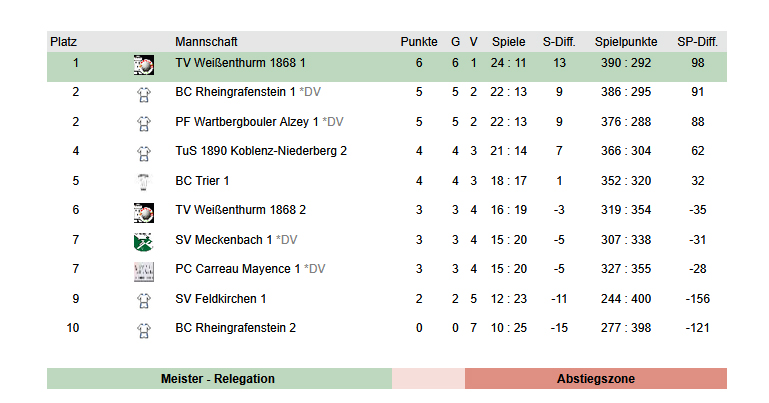
Task: Click the Punkte column header
Action: [x=419, y=42]
